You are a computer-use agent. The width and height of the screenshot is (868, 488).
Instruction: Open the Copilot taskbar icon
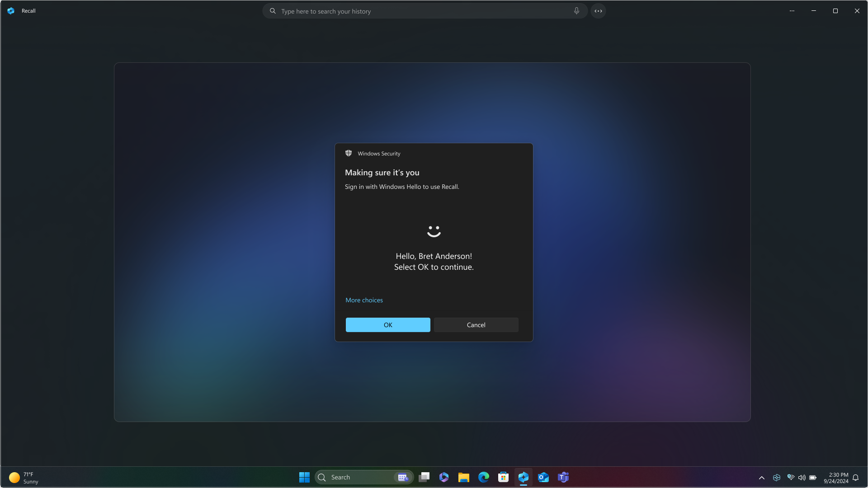(523, 477)
